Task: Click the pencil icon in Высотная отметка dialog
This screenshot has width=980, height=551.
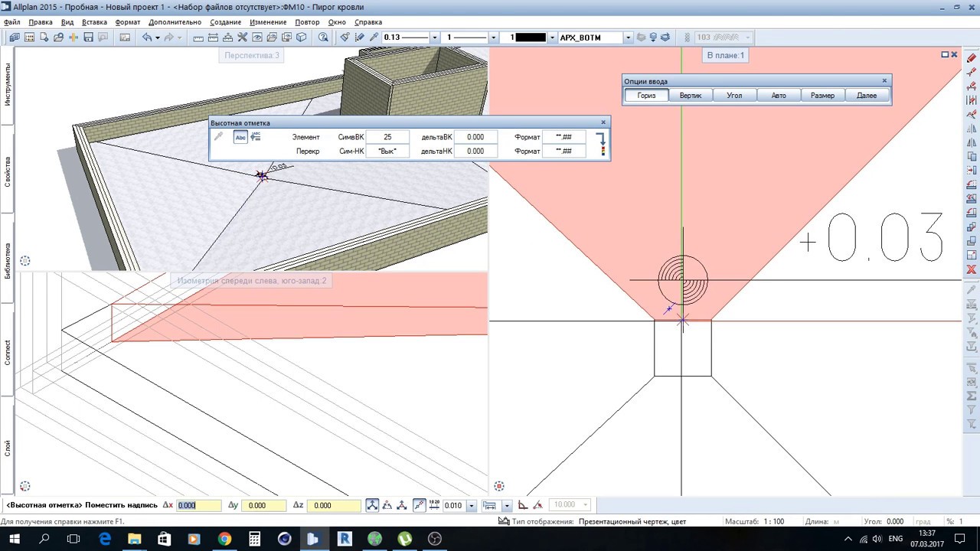Action: pos(219,137)
